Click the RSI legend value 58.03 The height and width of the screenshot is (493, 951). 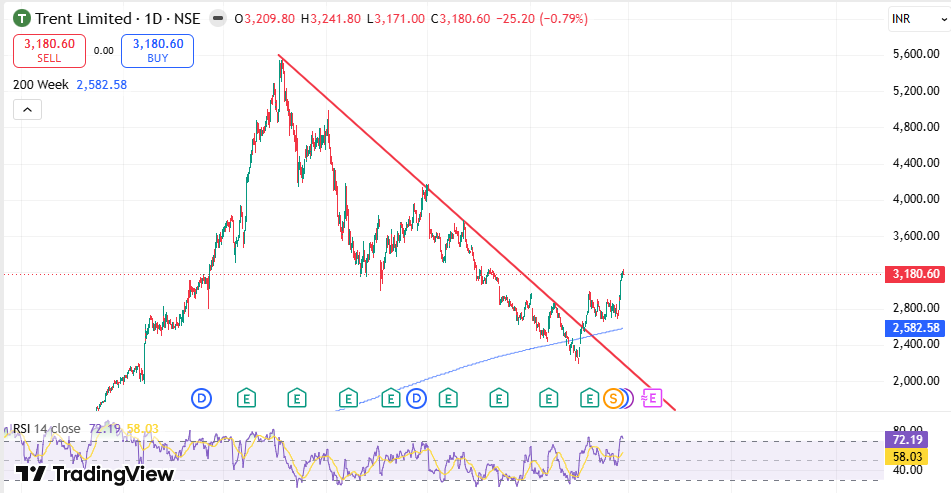143,429
